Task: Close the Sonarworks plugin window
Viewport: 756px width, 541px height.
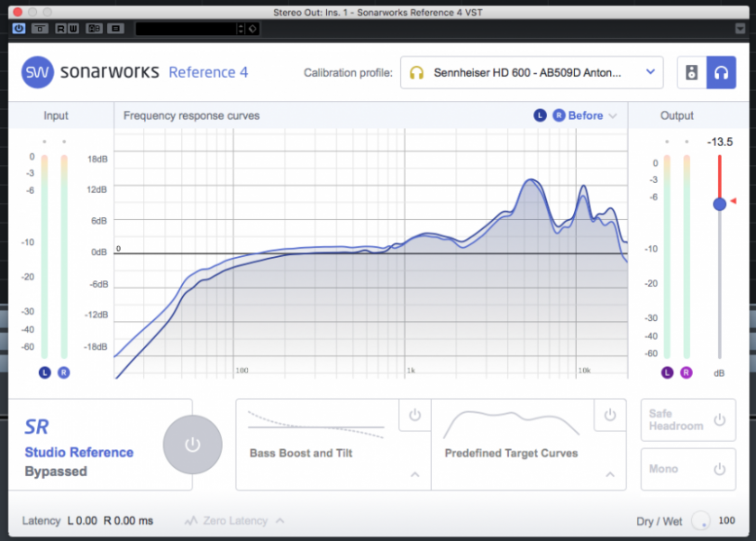Action: [x=18, y=12]
